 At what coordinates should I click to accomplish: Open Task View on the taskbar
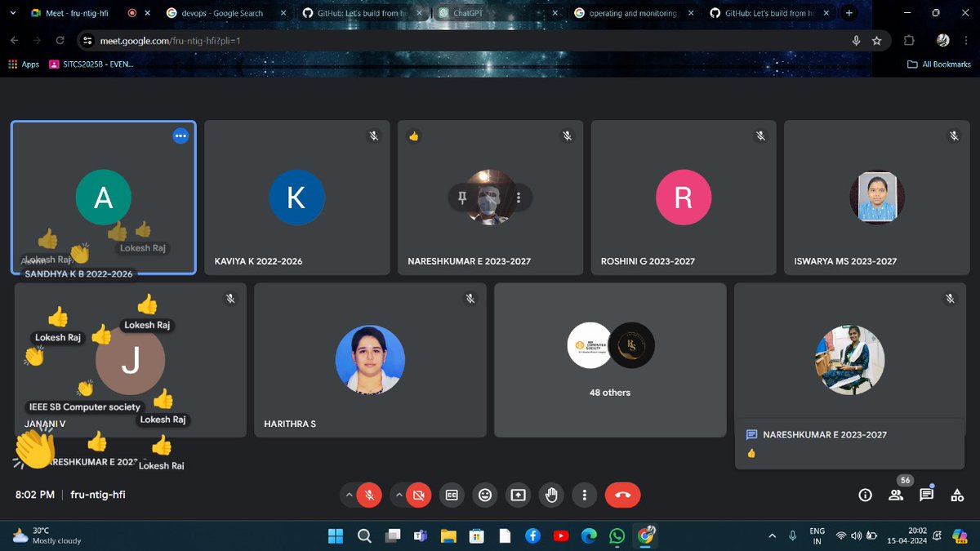pyautogui.click(x=393, y=535)
